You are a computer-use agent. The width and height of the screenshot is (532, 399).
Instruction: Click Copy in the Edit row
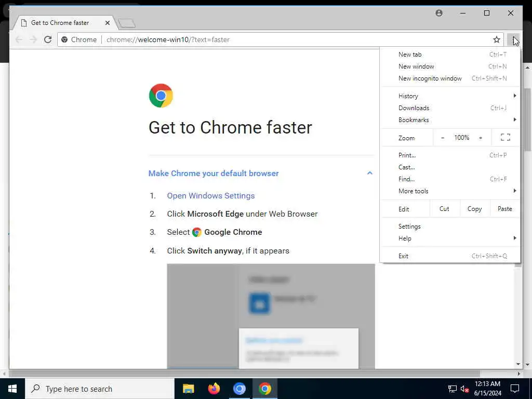point(475,209)
